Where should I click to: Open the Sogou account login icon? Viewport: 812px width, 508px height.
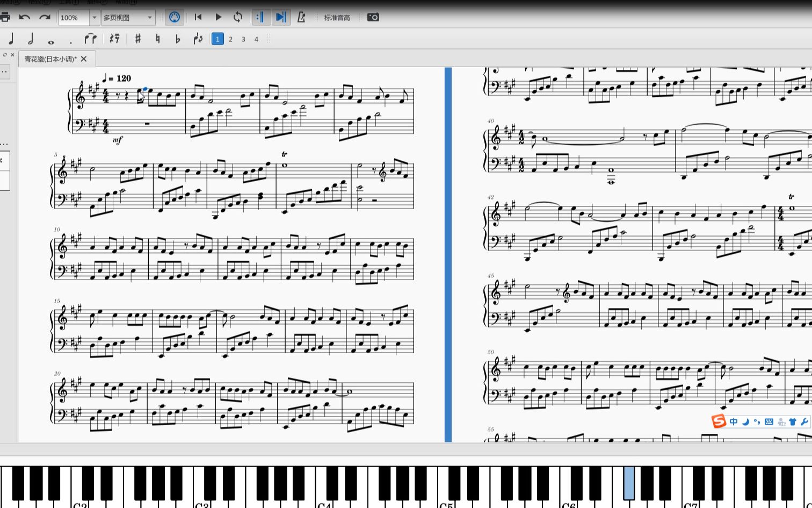pos(781,422)
